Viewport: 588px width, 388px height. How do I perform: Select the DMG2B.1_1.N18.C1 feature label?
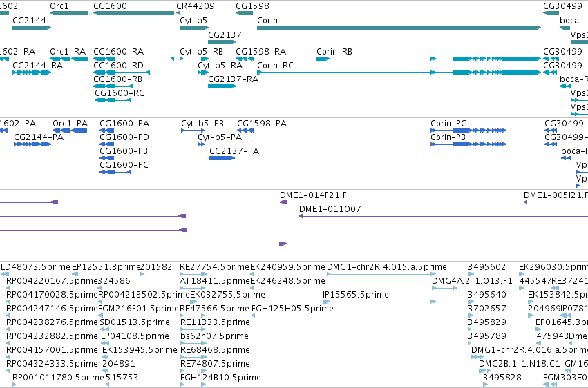point(520,364)
